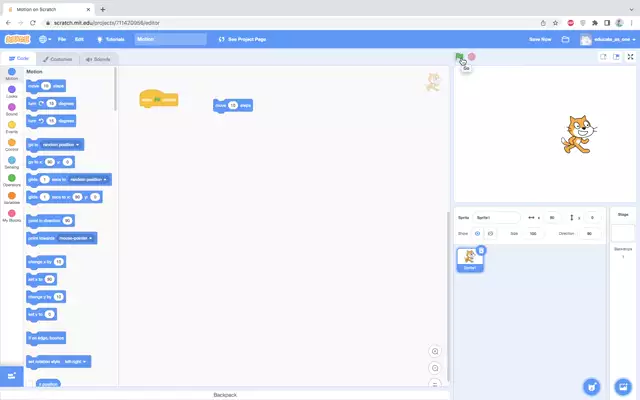640x400 pixels.
Task: Select the Operators block category
Action: 11,180
